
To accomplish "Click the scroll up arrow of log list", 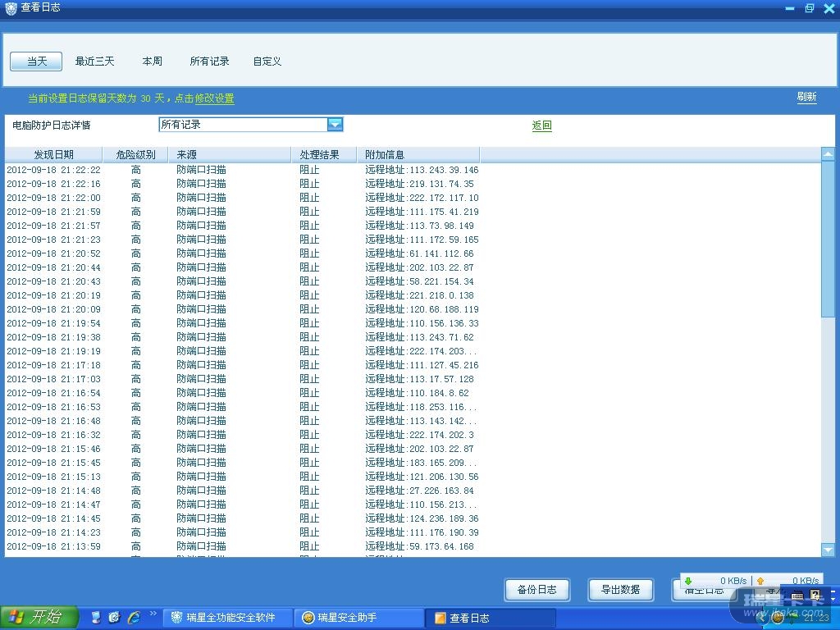I will (x=828, y=154).
